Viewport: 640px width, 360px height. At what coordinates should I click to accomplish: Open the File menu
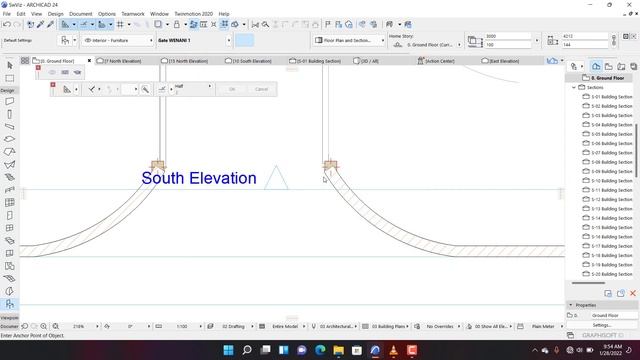(x=7, y=14)
